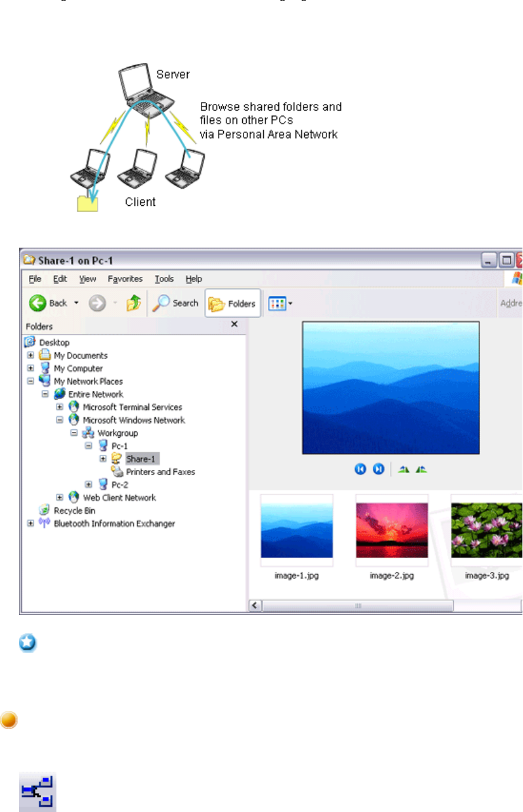This screenshot has width=523, height=812.
Task: Select Microsoft Windows Network text
Action: [134, 420]
